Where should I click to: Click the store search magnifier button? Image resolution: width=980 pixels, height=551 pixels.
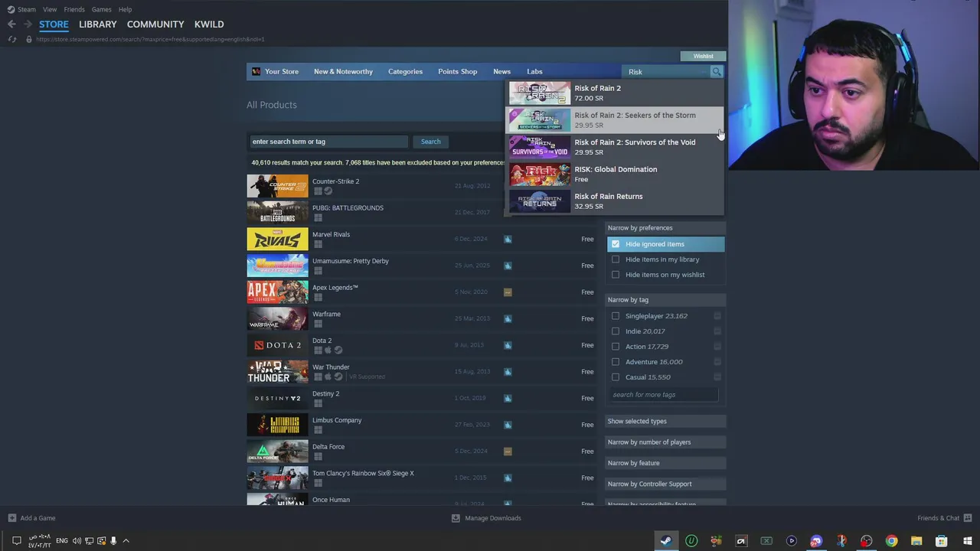click(x=717, y=72)
